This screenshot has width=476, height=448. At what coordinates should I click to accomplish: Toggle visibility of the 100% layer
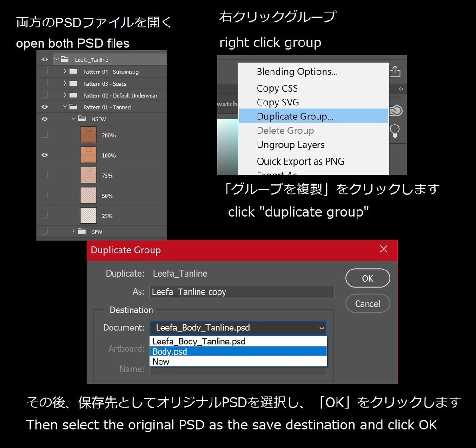pos(44,155)
